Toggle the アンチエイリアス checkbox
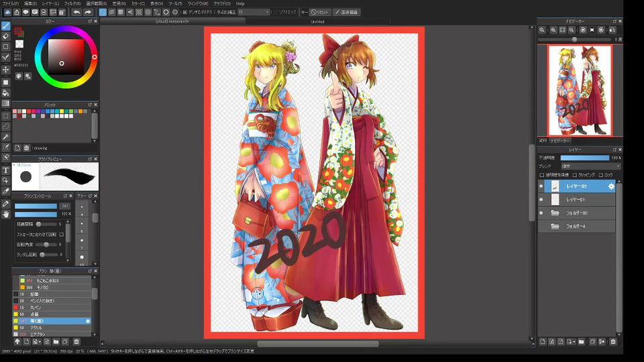 point(184,12)
